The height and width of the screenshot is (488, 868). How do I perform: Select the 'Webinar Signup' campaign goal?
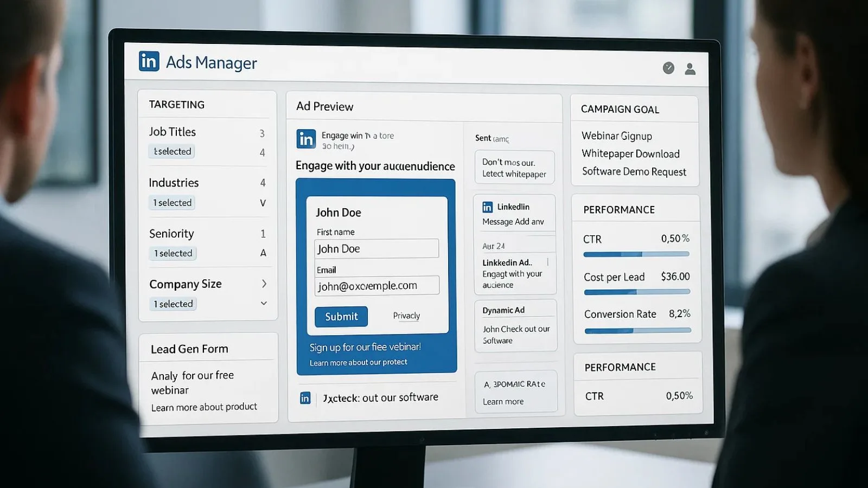[x=617, y=136]
